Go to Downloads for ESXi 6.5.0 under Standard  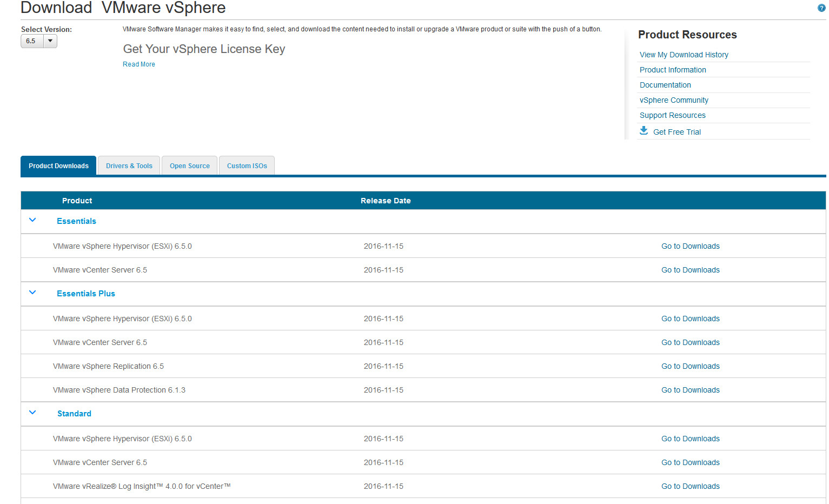(x=691, y=439)
